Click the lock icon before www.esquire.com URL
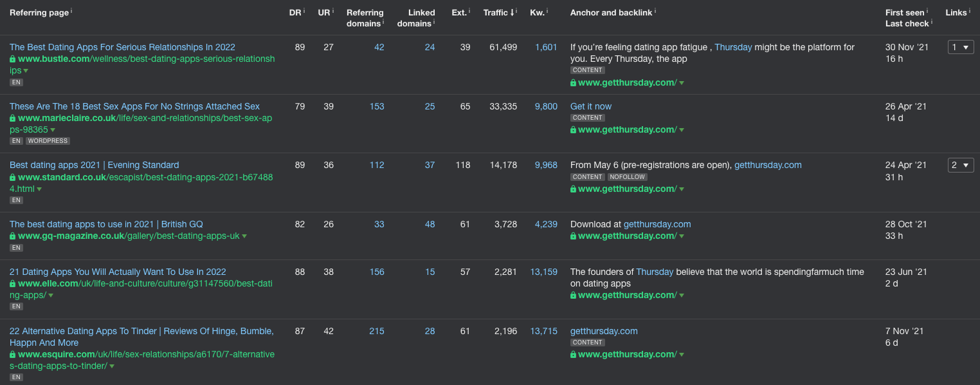Viewport: 980px width, 385px height. pos(13,354)
